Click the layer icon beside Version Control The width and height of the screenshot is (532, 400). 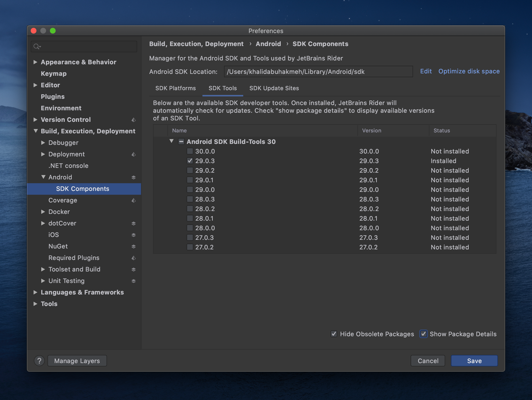134,120
